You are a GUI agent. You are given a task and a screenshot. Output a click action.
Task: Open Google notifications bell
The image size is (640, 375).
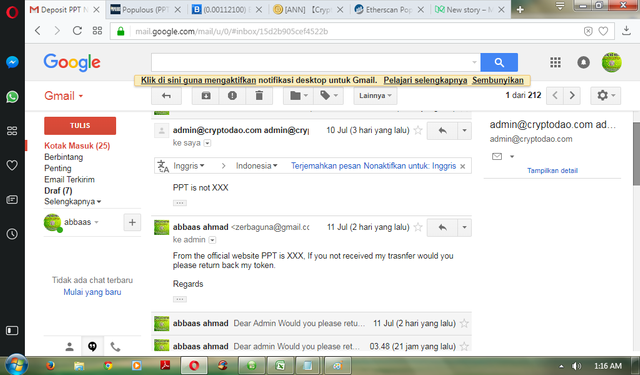[583, 62]
